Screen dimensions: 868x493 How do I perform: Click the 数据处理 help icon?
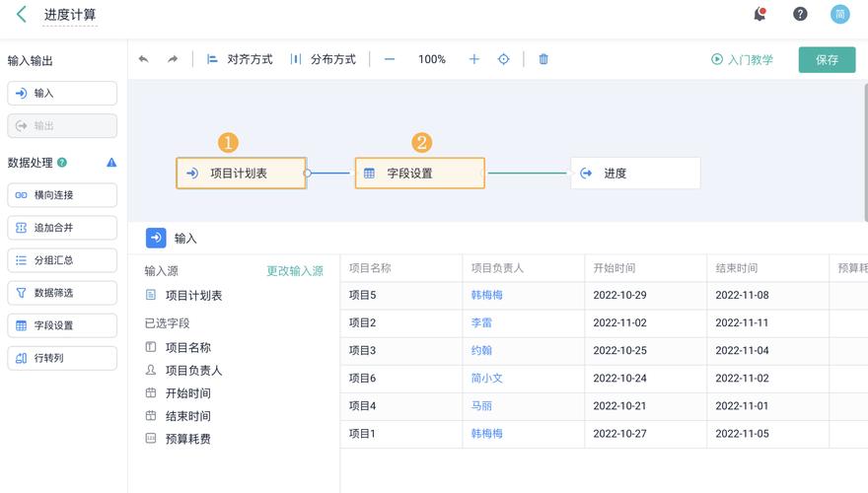coord(62,162)
